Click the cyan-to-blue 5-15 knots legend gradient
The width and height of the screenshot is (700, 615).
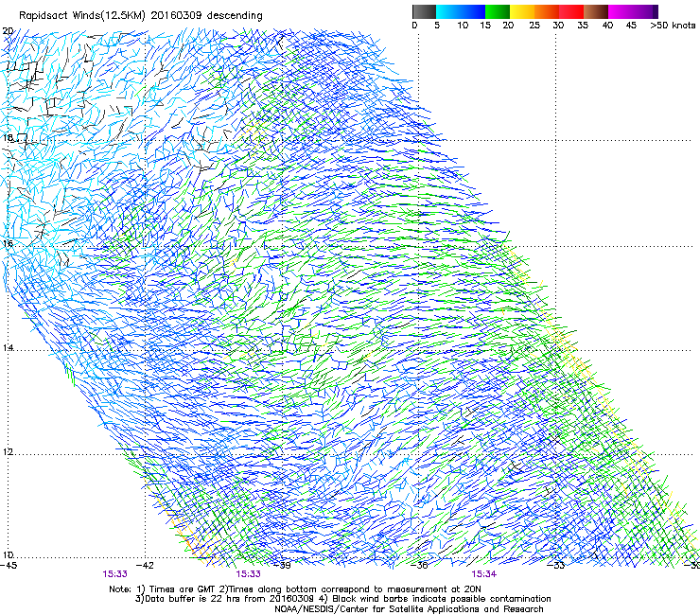tap(461, 11)
